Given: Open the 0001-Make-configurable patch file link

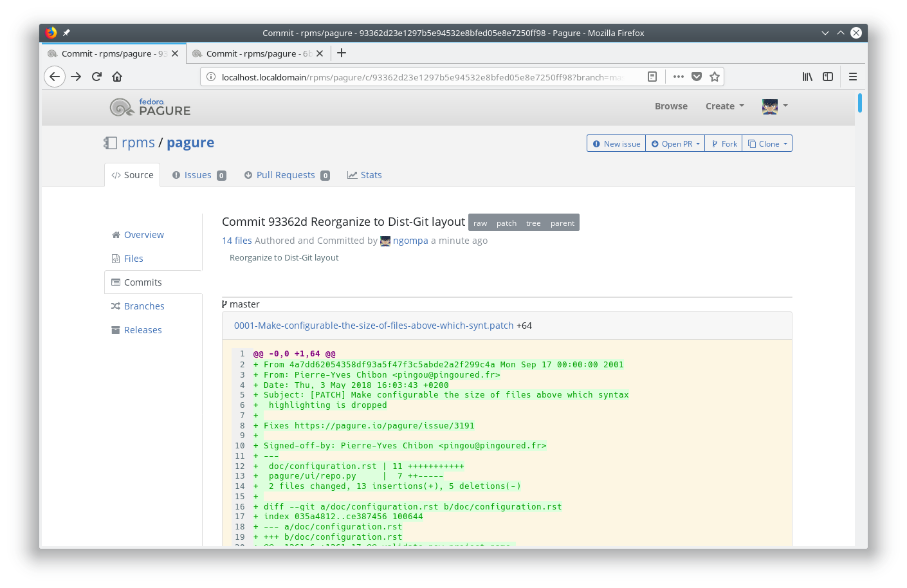Looking at the screenshot, I should point(374,326).
